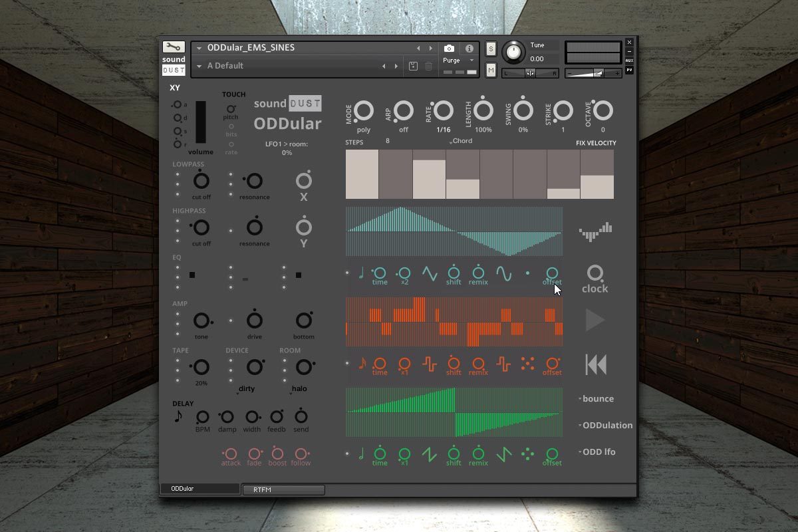Click the AUX button

pos(629,61)
